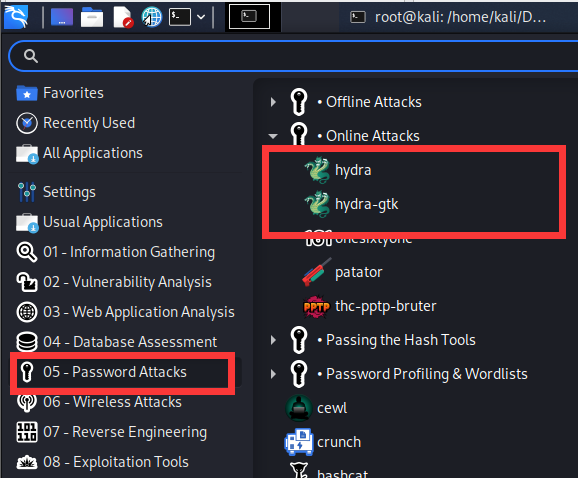Viewport: 578px width, 478px height.
Task: Launch the web browser globe icon
Action: tap(151, 17)
